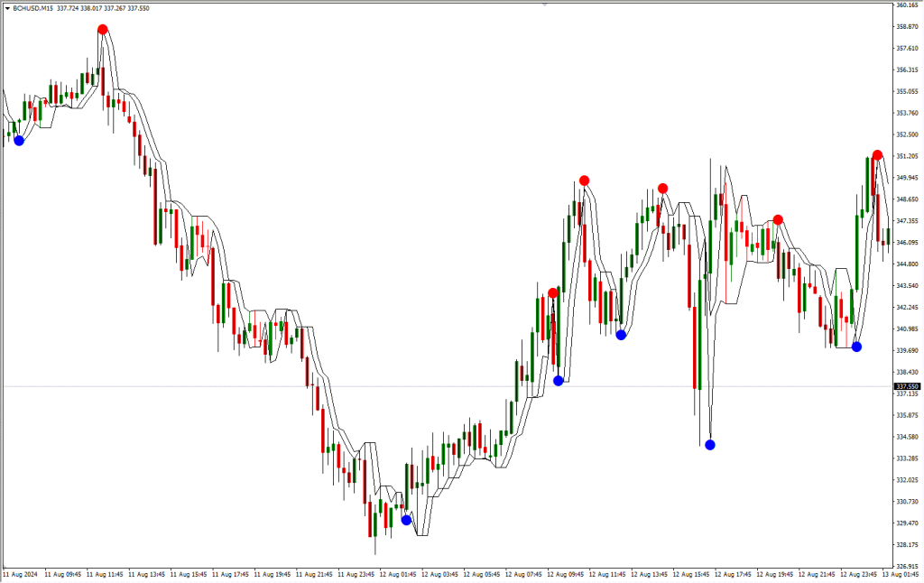Click the 12 Aug 15:45 time axis label
Image resolution: width=924 pixels, height=583 pixels.
coord(691,574)
